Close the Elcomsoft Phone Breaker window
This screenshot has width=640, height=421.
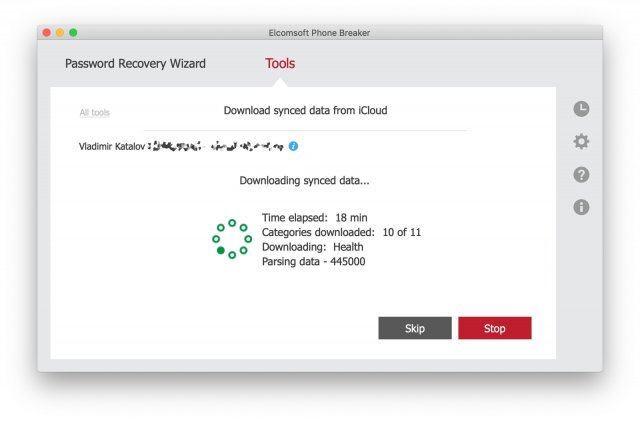[x=46, y=33]
